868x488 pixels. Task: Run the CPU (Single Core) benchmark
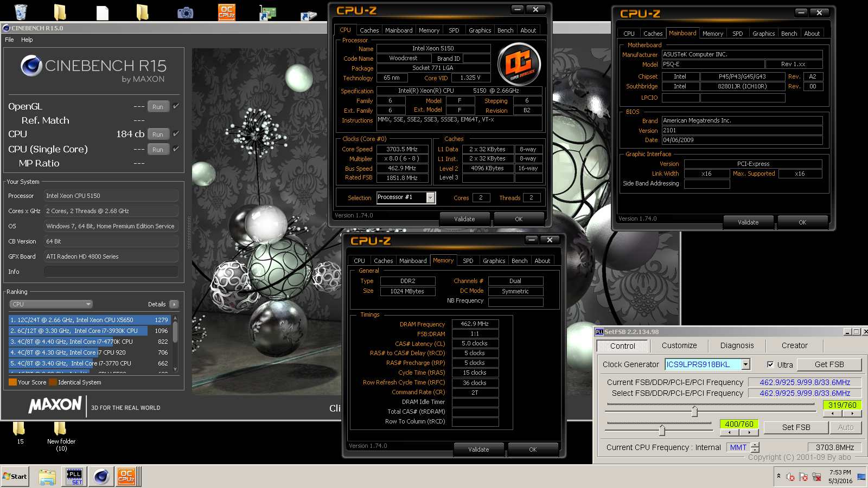tap(158, 149)
